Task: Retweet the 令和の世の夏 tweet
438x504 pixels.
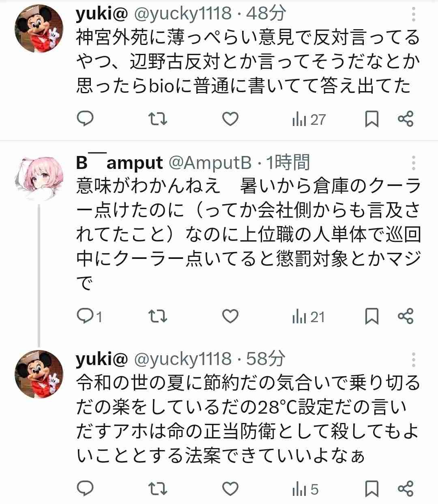Action: tap(157, 489)
